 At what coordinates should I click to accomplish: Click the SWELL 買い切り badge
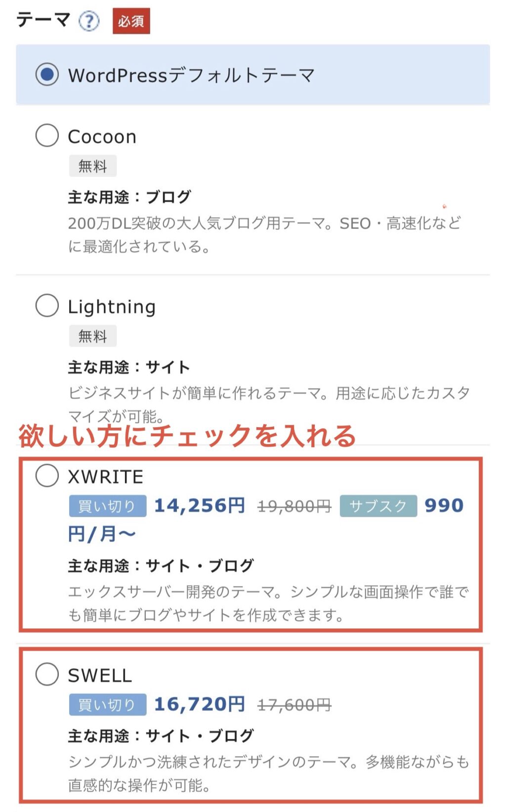tap(108, 705)
